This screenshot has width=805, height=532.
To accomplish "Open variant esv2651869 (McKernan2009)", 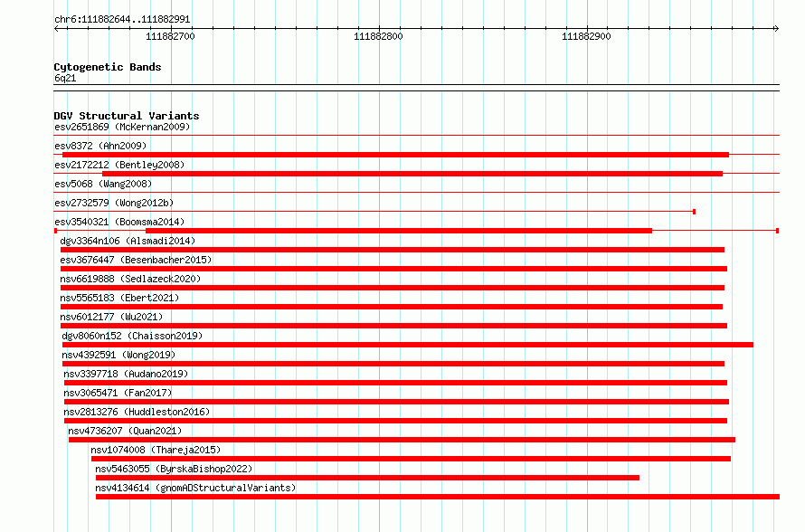I will pos(122,127).
